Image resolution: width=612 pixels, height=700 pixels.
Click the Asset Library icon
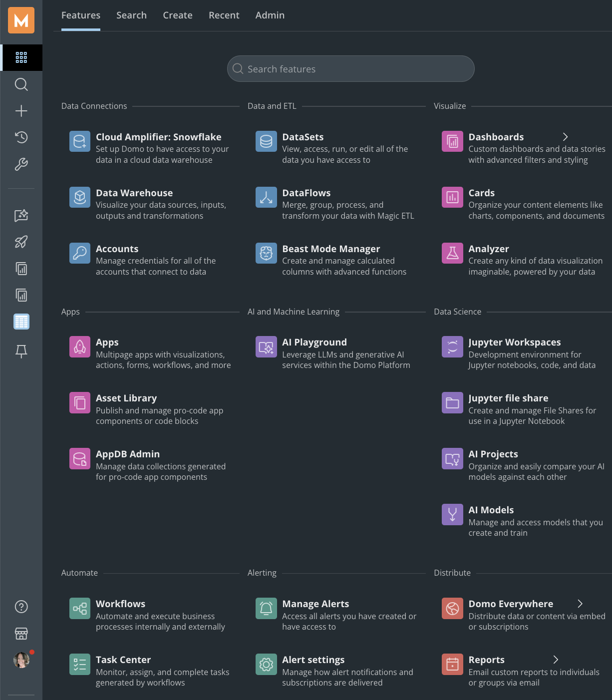click(80, 402)
